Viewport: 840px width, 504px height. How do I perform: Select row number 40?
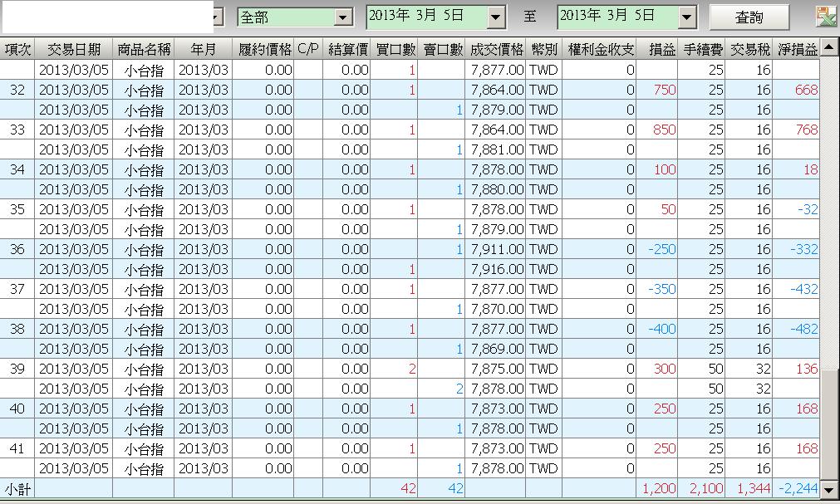(17, 409)
